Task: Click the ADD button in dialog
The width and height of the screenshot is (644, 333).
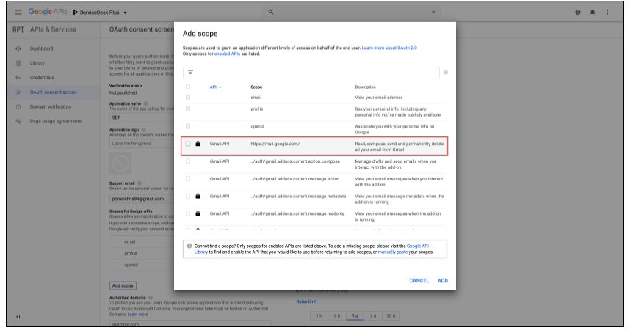Action: coord(443,280)
